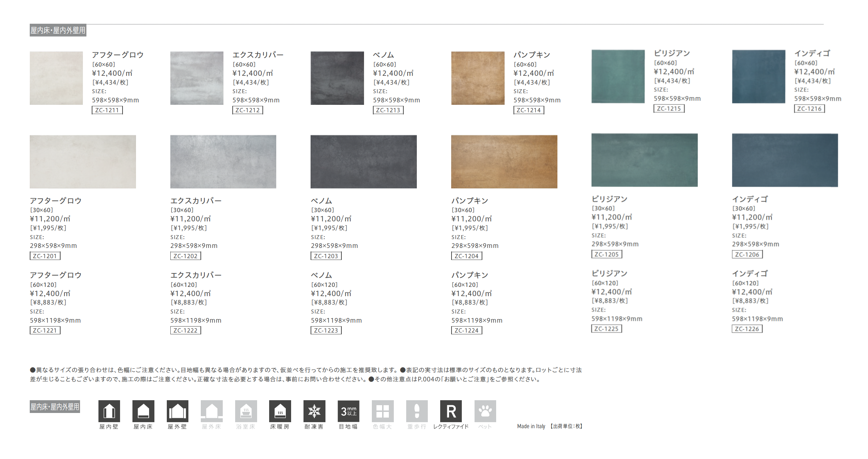Click the インディゴ 30×60 blue tile image
This screenshot has height=459, width=868.
pos(785,160)
